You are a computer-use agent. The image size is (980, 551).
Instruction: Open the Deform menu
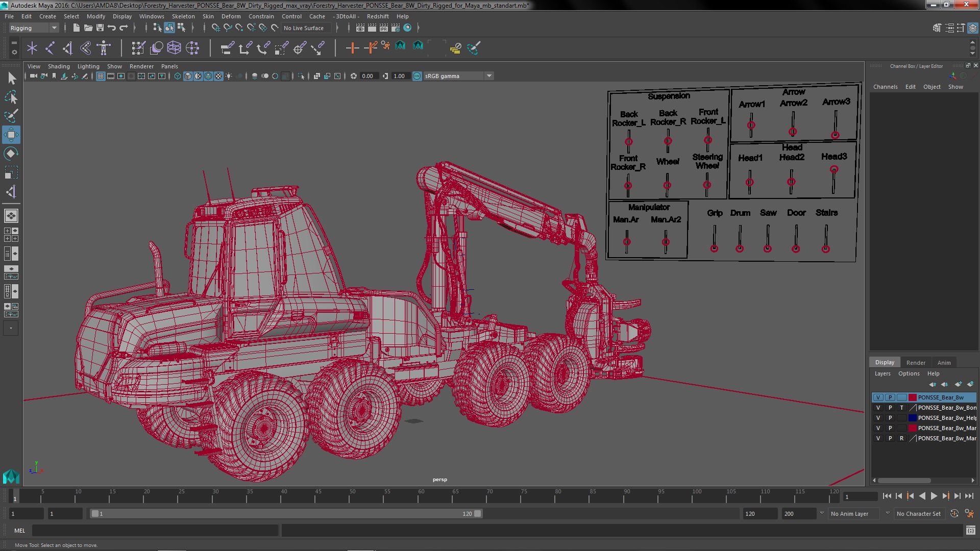coord(231,16)
